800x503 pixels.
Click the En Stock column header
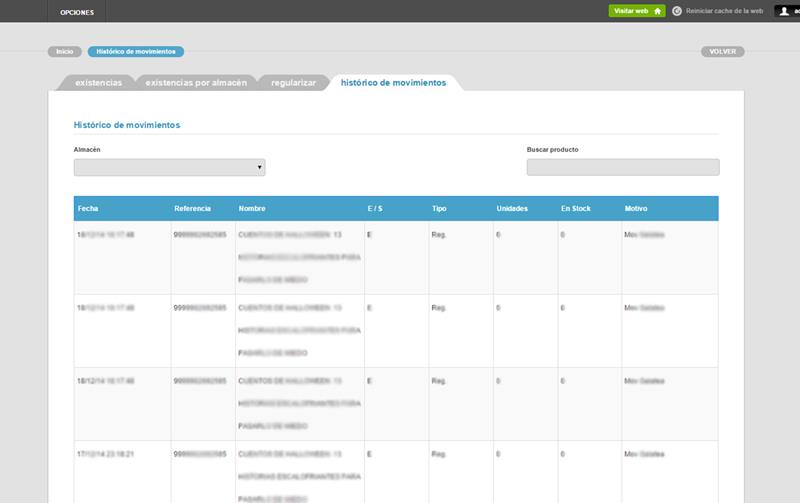[575, 209]
